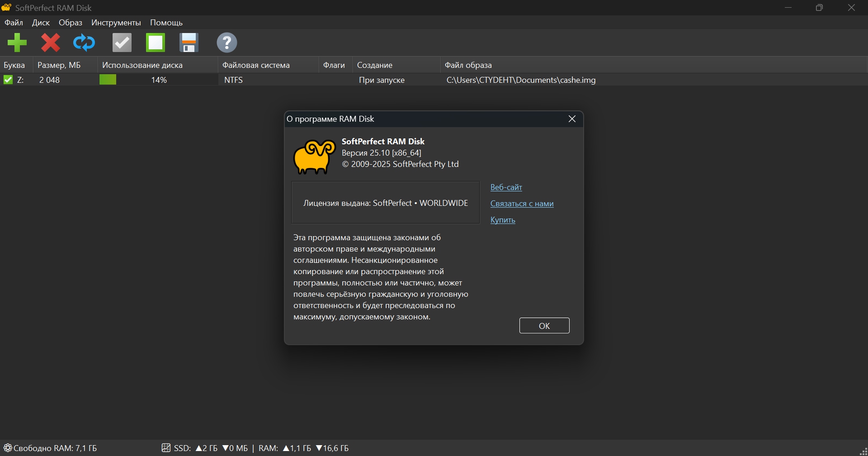Click the red X remove disk icon
868x456 pixels.
click(x=51, y=43)
